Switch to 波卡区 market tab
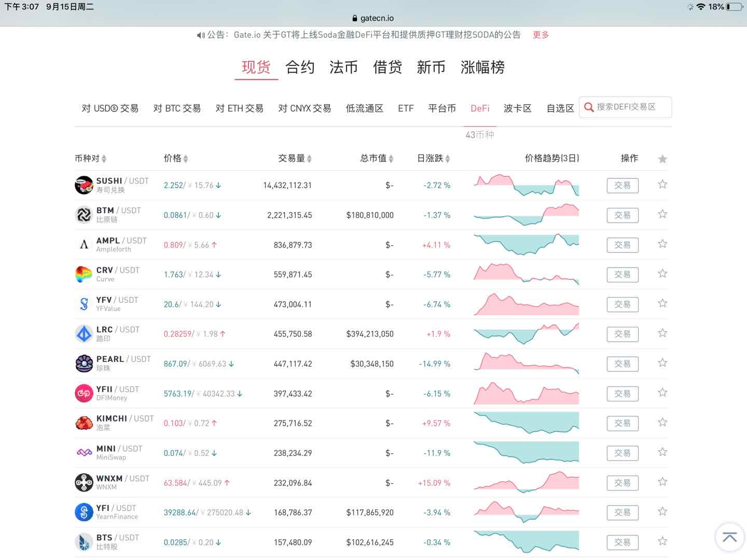Image resolution: width=747 pixels, height=560 pixels. tap(518, 108)
